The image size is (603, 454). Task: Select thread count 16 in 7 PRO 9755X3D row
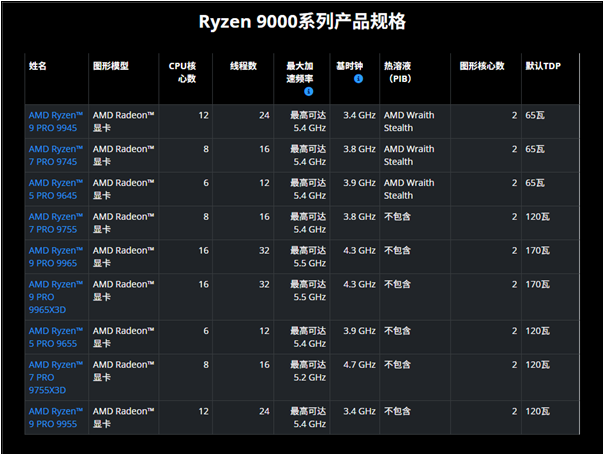(x=264, y=365)
